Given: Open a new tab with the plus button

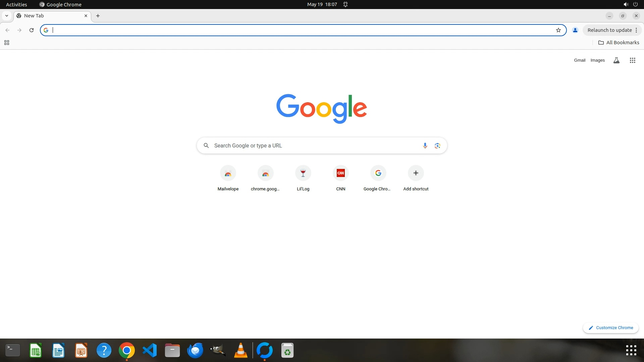Looking at the screenshot, I should coord(98,16).
